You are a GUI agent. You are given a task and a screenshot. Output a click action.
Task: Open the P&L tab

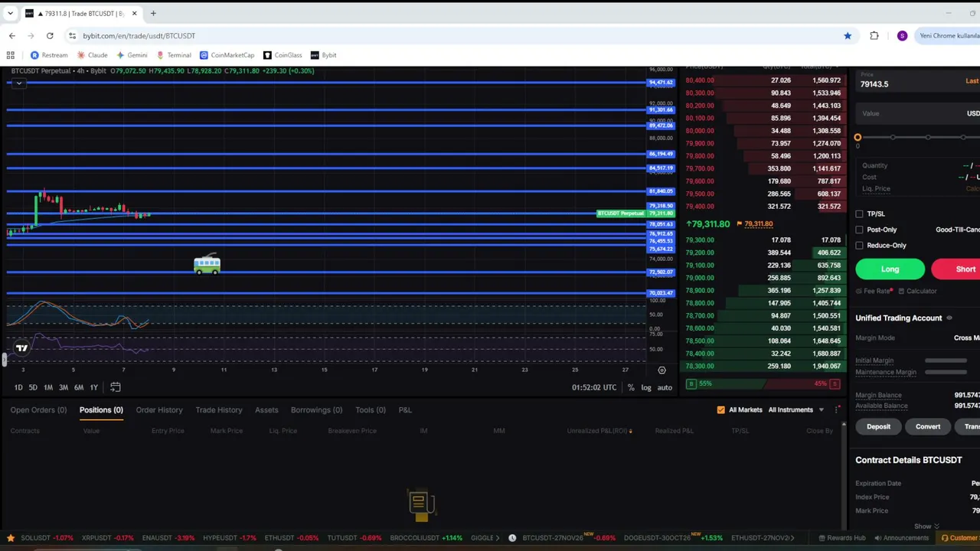(405, 409)
